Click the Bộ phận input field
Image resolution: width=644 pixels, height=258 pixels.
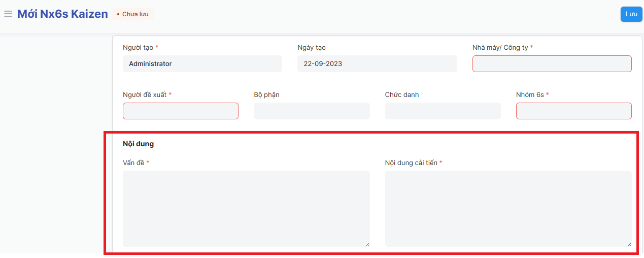(312, 111)
